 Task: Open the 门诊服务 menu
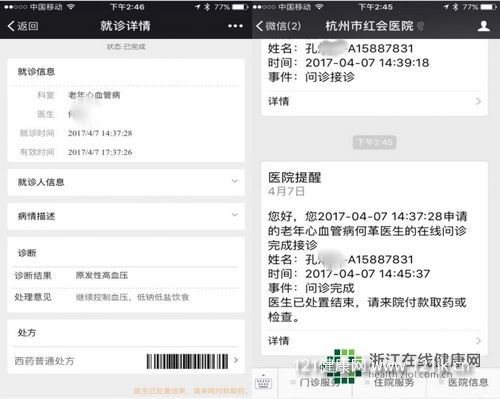pyautogui.click(x=315, y=382)
